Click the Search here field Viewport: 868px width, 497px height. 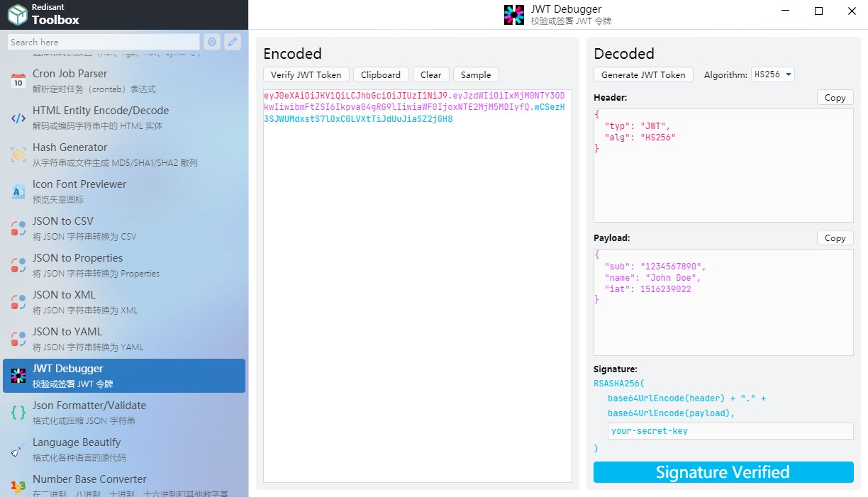pos(104,42)
